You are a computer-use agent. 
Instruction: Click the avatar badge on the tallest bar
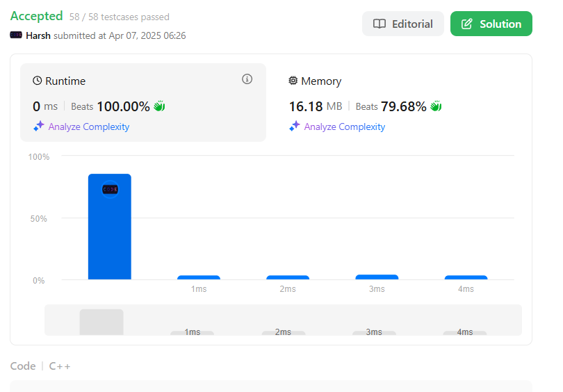coord(111,189)
